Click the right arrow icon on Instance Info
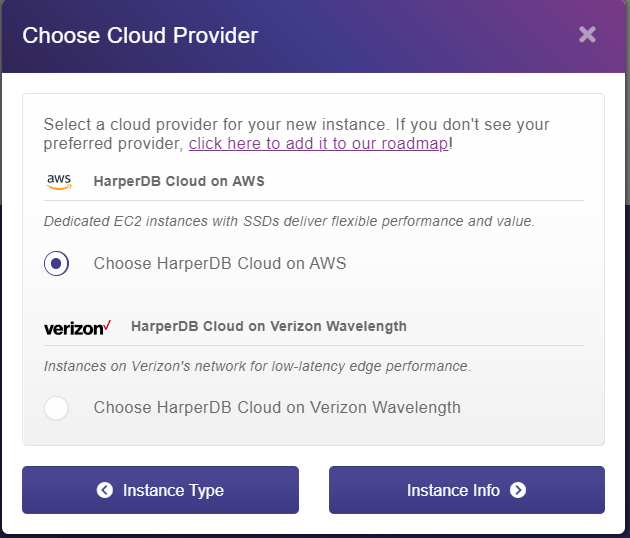The height and width of the screenshot is (538, 630). coord(517,490)
